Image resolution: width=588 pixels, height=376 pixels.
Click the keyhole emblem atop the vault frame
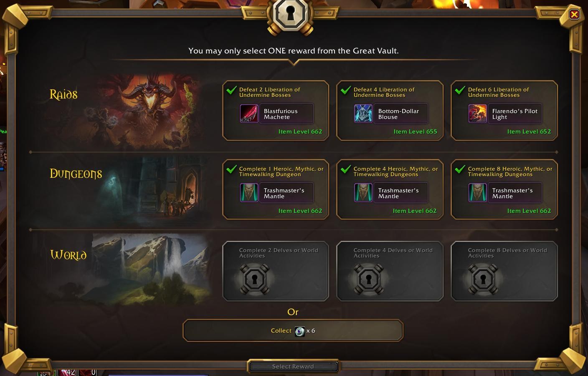pyautogui.click(x=292, y=16)
